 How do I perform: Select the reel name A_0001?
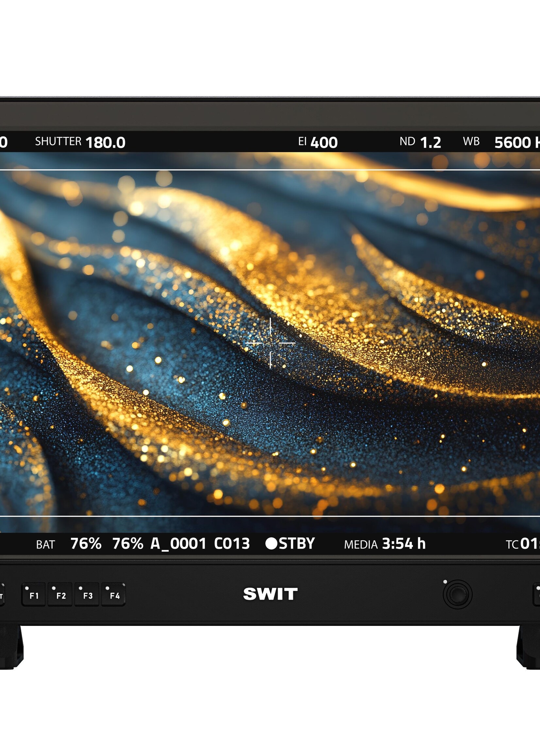pyautogui.click(x=178, y=544)
